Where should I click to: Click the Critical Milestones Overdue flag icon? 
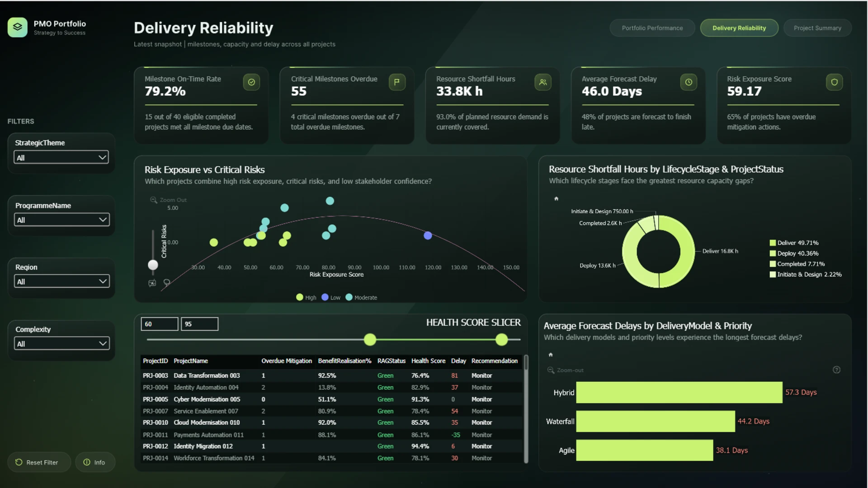tap(397, 82)
